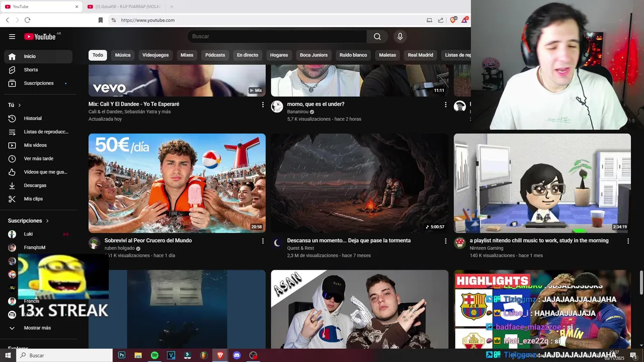The image size is (644, 362).
Task: Open Historial in sidebar
Action: [x=38, y=118]
